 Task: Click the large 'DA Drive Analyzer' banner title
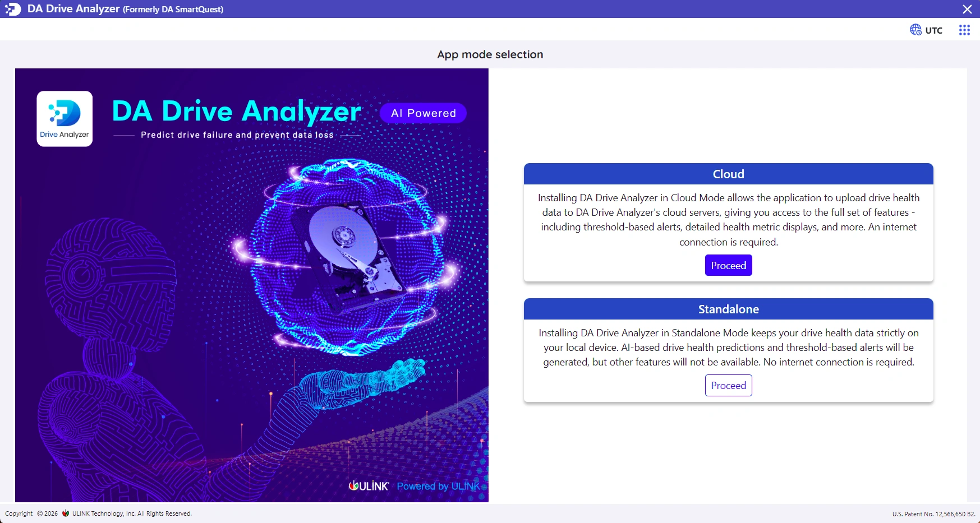coord(237,111)
